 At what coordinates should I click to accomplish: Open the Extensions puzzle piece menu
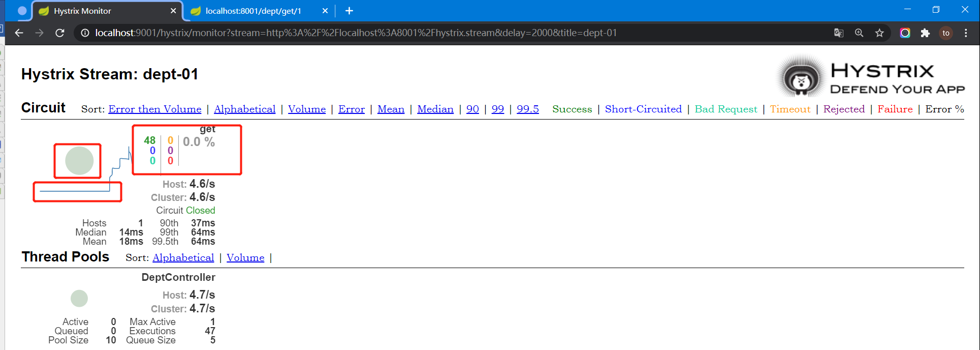pos(925,33)
